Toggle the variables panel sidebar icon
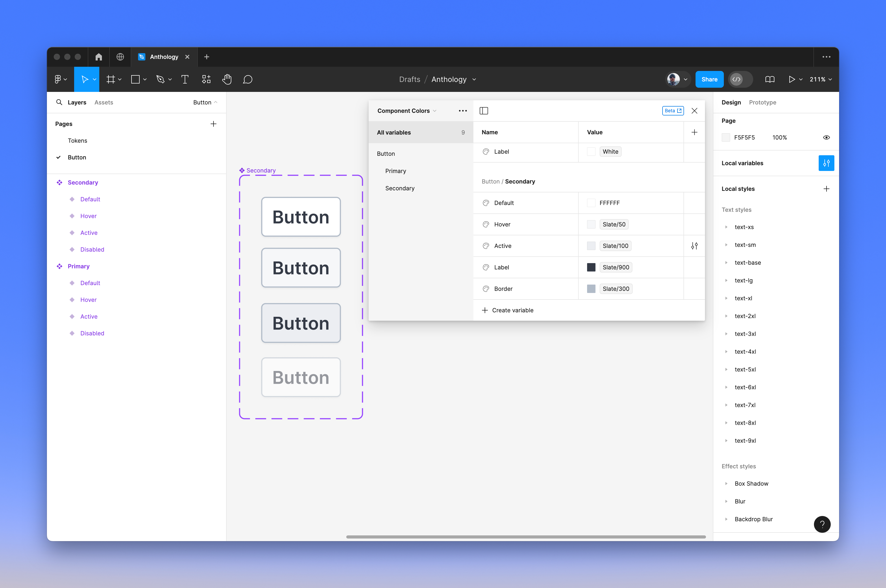This screenshot has width=886, height=588. [x=484, y=111]
